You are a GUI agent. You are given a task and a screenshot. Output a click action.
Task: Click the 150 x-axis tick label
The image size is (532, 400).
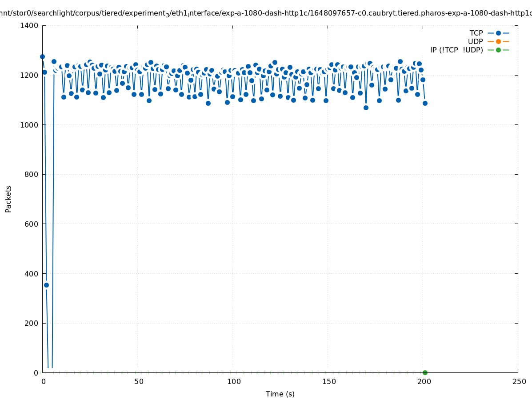click(328, 382)
